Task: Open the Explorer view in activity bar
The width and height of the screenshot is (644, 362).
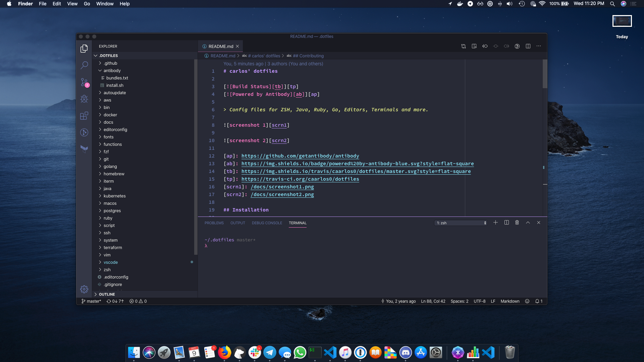Action: click(84, 49)
